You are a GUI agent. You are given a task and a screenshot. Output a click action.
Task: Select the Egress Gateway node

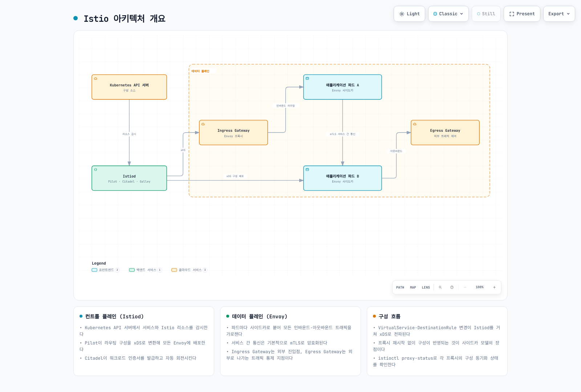[x=445, y=132]
